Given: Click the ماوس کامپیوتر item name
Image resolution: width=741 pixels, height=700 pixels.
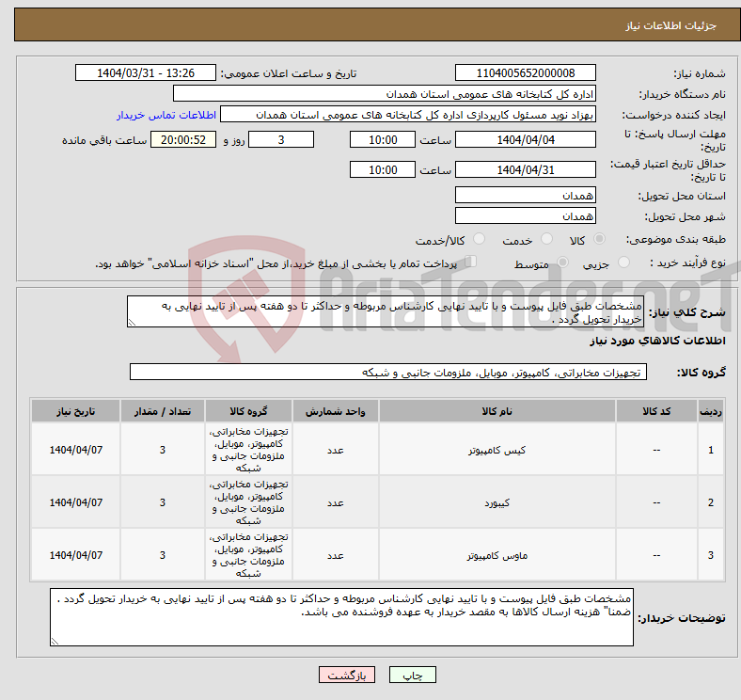Looking at the screenshot, I should 497,555.
